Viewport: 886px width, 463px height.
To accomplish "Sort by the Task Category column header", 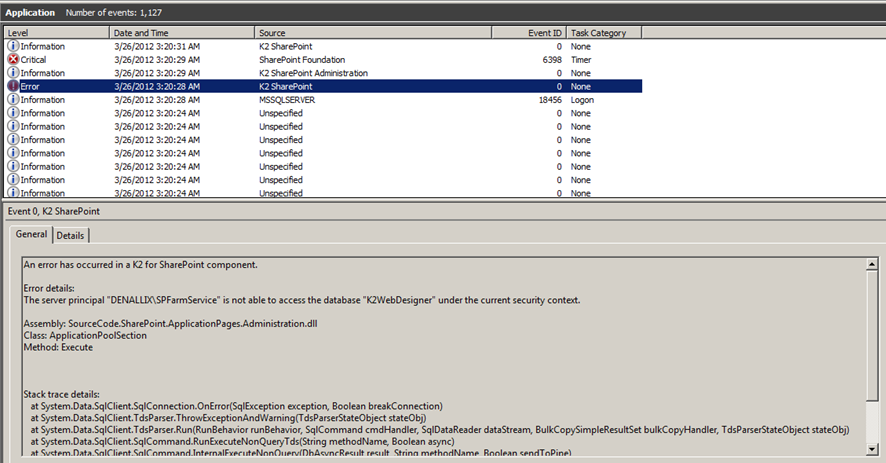I will pyautogui.click(x=604, y=33).
